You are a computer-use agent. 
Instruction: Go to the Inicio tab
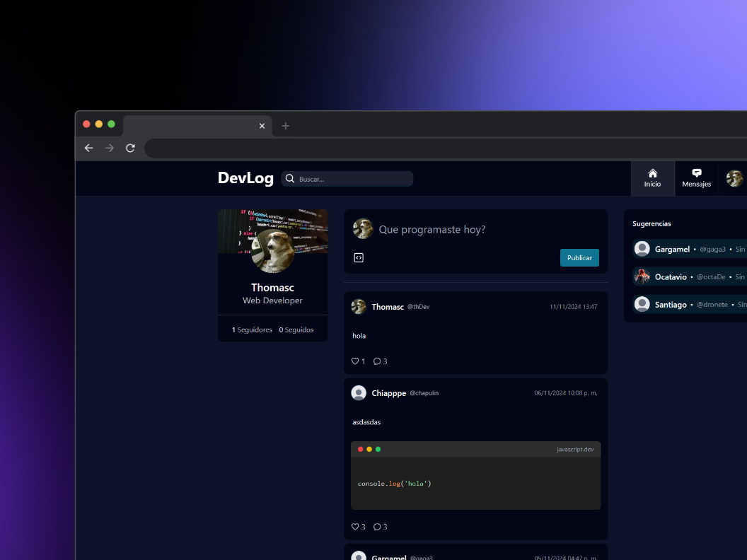tap(653, 179)
